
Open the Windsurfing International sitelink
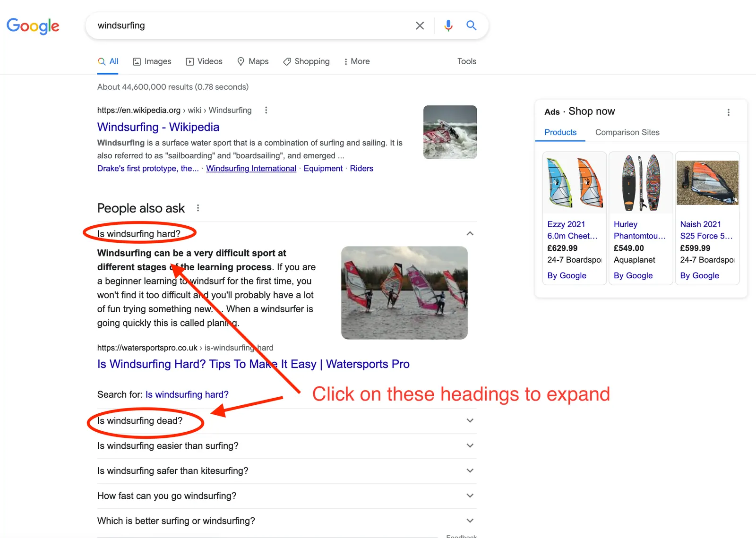[251, 169]
